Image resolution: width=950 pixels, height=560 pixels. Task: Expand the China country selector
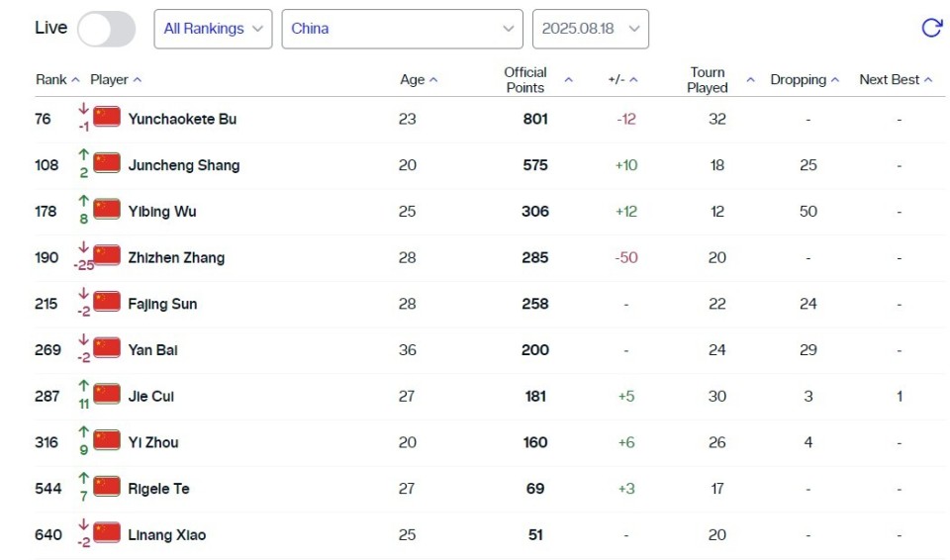pyautogui.click(x=402, y=29)
